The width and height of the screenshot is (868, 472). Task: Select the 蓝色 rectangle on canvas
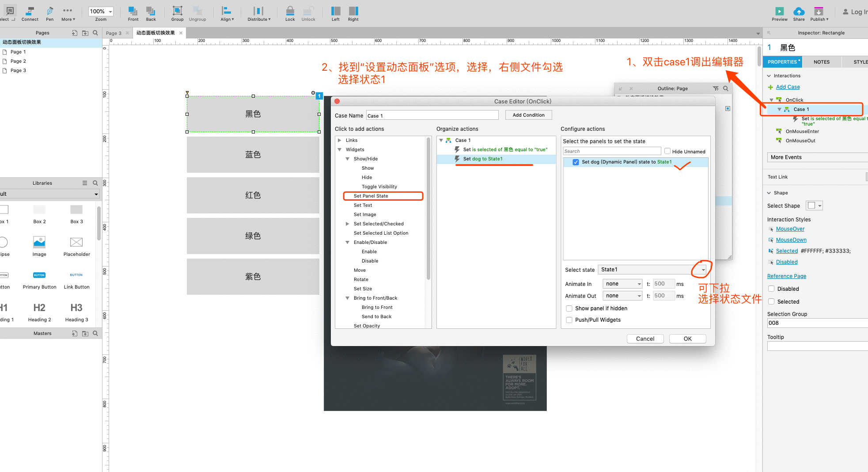coord(253,155)
